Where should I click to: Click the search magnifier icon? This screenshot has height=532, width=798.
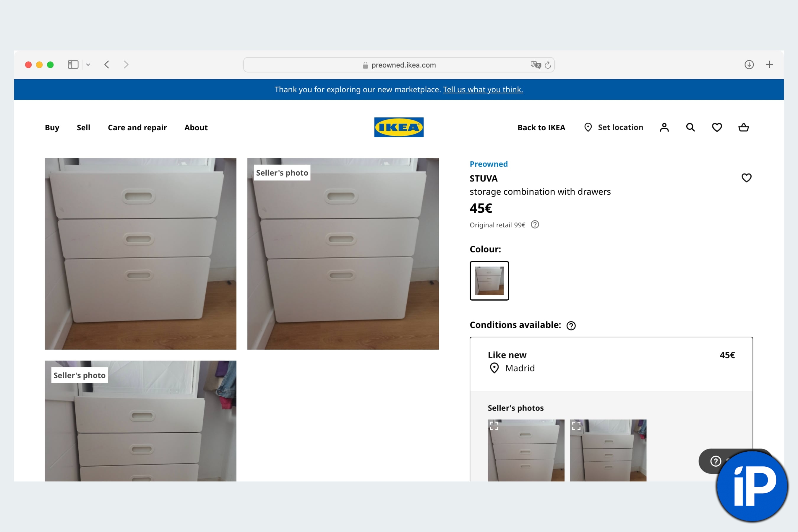(x=690, y=127)
